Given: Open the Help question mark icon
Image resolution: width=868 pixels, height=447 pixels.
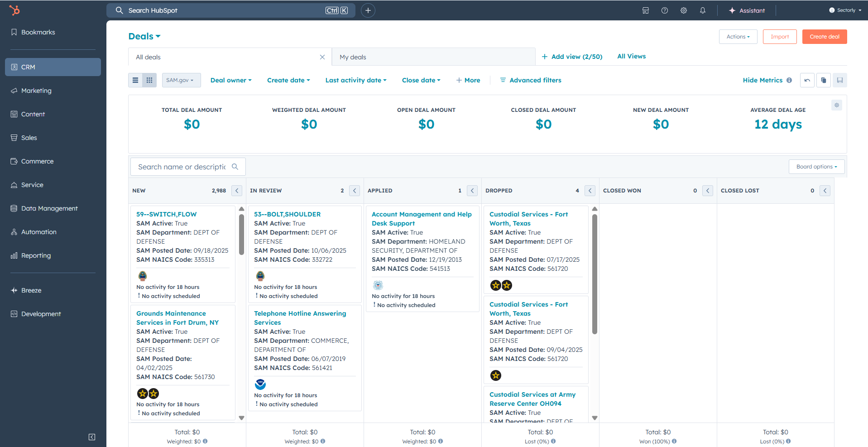Looking at the screenshot, I should 665,10.
